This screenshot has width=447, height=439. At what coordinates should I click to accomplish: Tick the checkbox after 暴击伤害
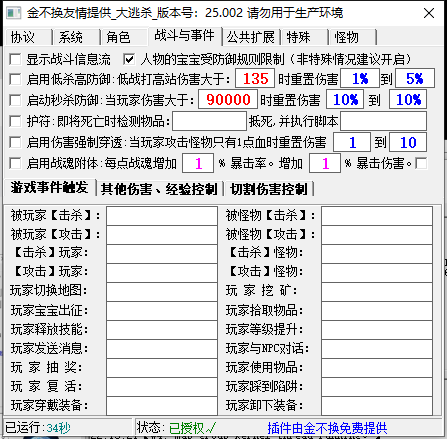pyautogui.click(x=421, y=163)
